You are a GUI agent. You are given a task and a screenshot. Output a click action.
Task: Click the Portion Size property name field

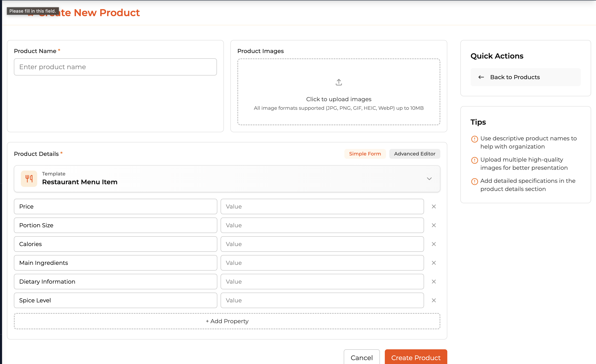115,225
